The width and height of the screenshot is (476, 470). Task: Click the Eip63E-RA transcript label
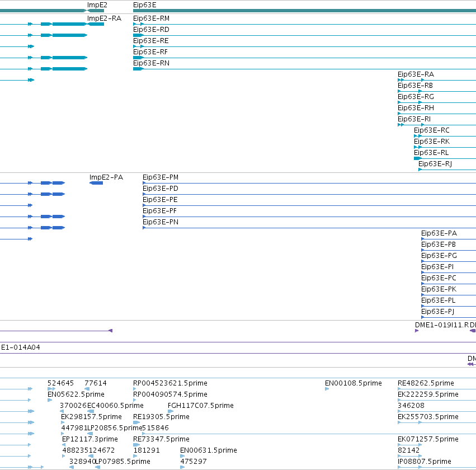click(416, 74)
